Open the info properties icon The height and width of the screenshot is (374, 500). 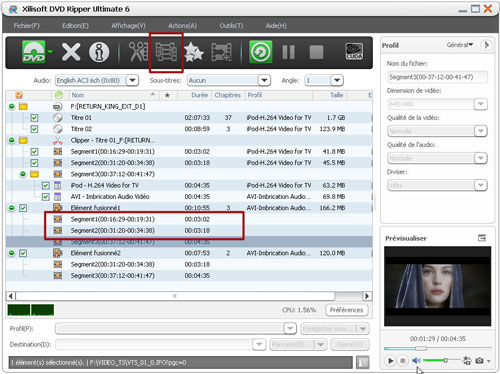tap(99, 52)
